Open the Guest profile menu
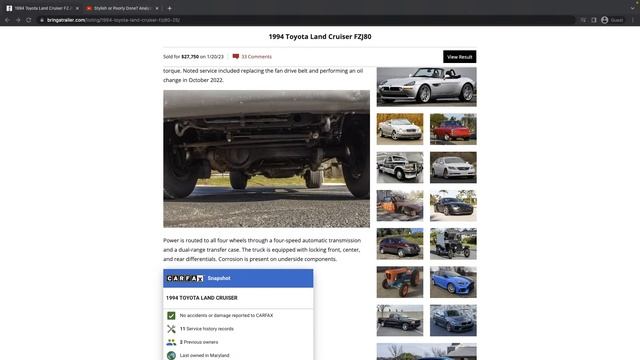 point(612,20)
